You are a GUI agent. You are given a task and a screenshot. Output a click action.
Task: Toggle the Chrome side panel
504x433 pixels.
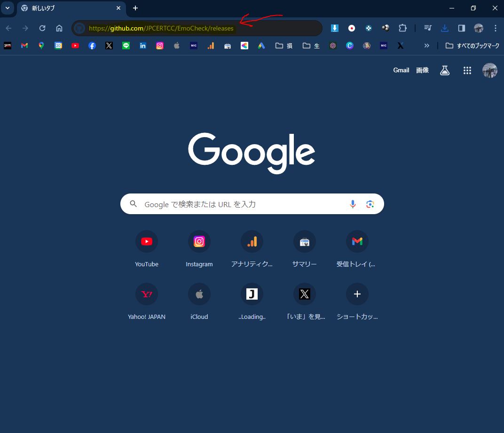pyautogui.click(x=462, y=28)
